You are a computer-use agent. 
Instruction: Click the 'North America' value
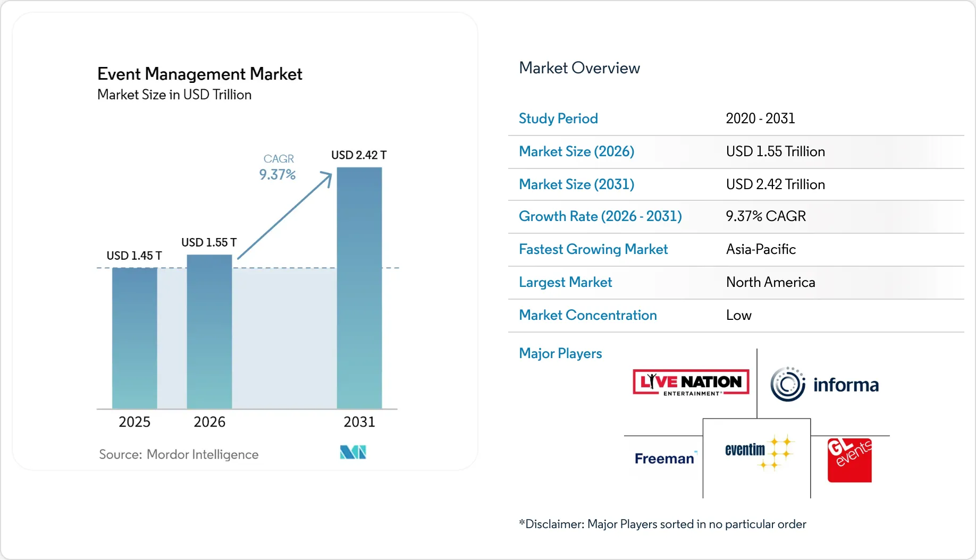coord(771,282)
